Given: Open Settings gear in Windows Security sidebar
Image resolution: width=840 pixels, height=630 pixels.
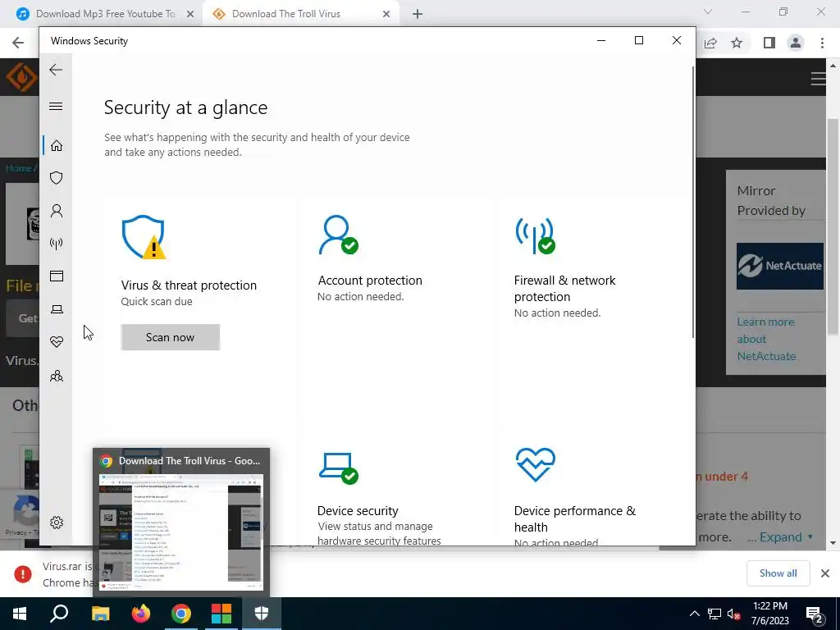Looking at the screenshot, I should coord(57,523).
